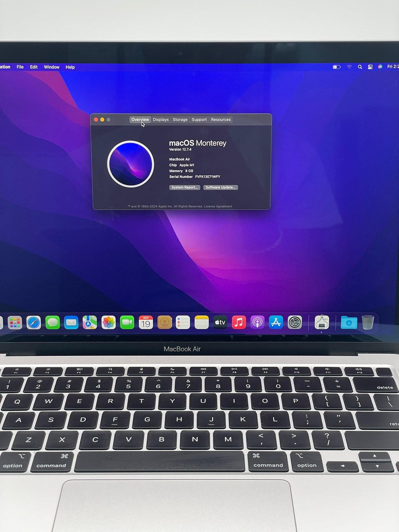Launch Apple TV from Dock
The height and width of the screenshot is (532, 399).
[220, 322]
